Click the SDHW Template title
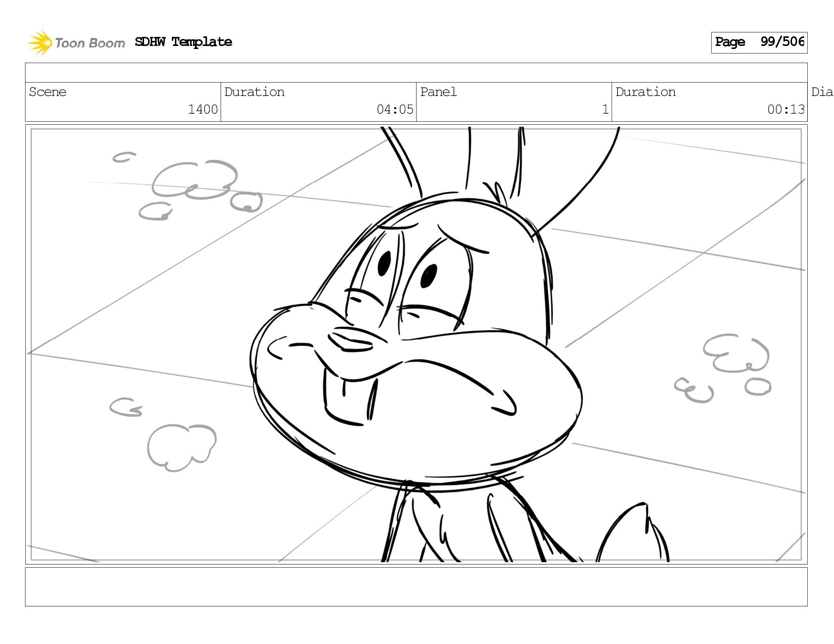 183,42
